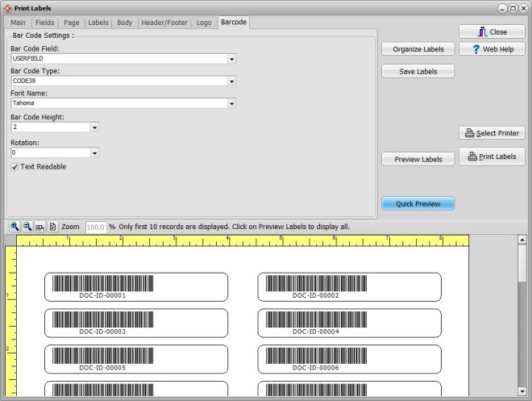Image resolution: width=532 pixels, height=401 pixels.
Task: Click the preview scrollbar up arrow
Action: 522,240
